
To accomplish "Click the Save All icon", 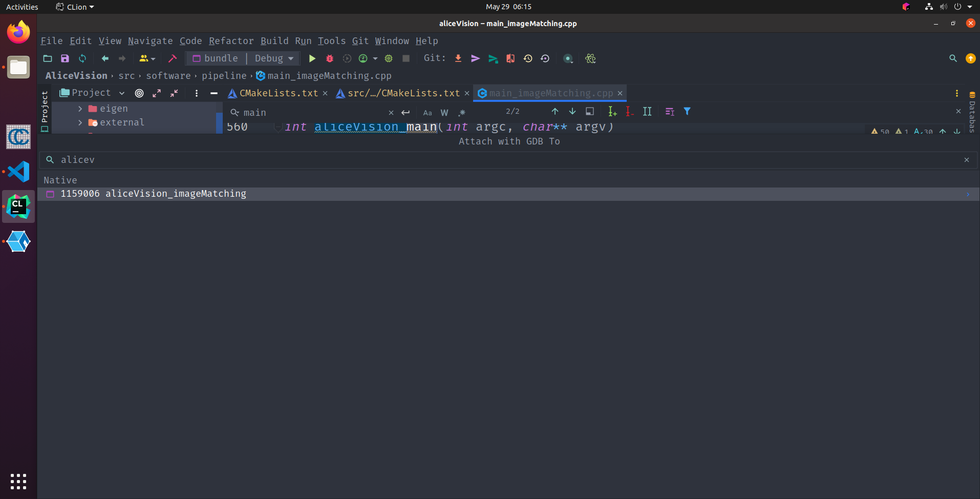I will point(65,58).
